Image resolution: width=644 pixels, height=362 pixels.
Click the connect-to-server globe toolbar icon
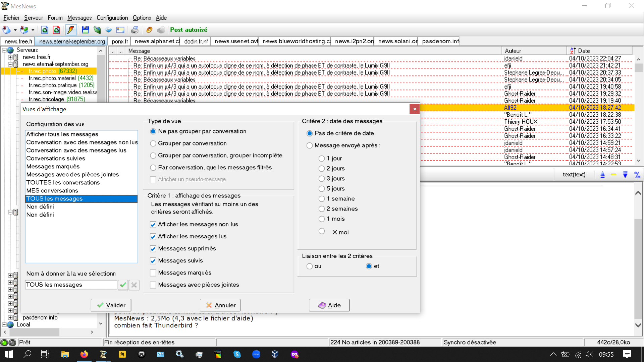coord(6,30)
